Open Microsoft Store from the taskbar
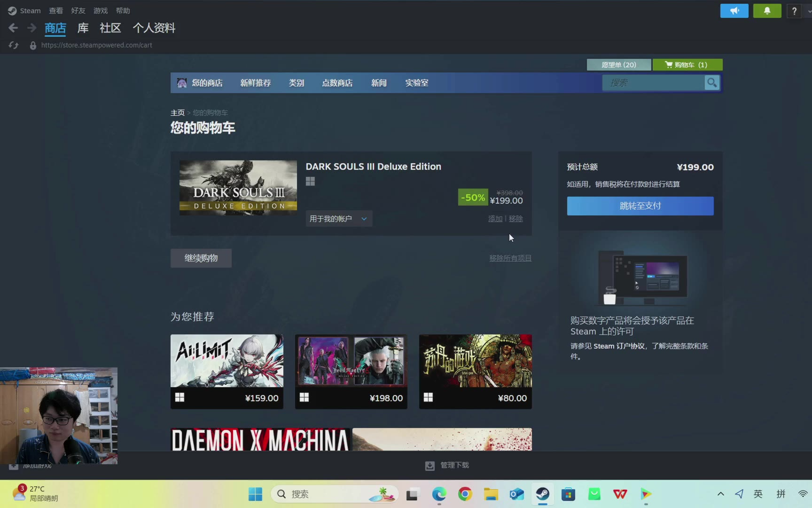 568,494
